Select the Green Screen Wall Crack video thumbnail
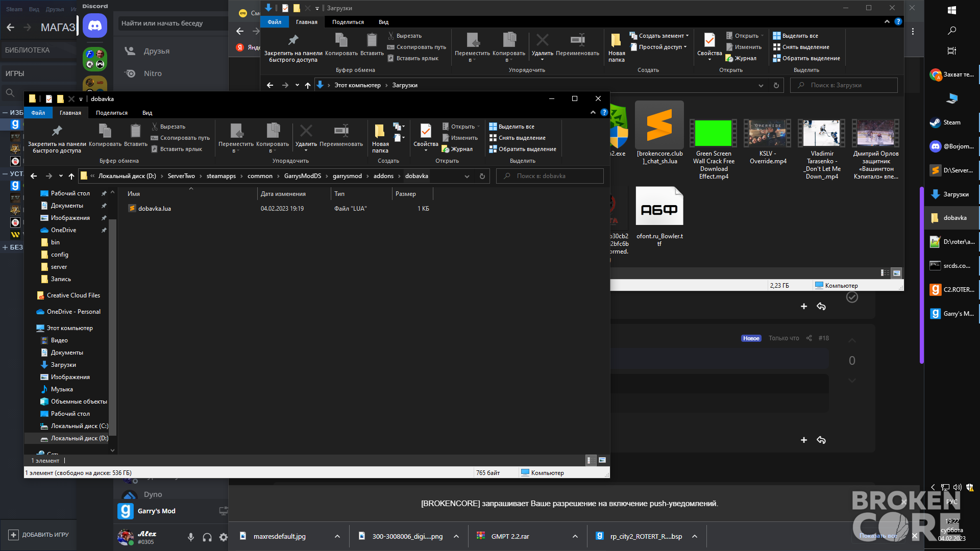Viewport: 980px width, 551px height. [x=714, y=134]
